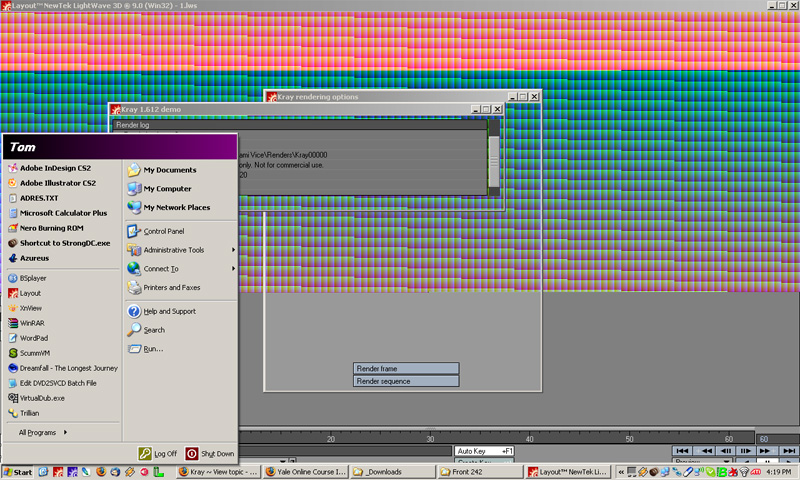
Task: Switch to Kray ~ View topic taskbar window
Action: 219,472
